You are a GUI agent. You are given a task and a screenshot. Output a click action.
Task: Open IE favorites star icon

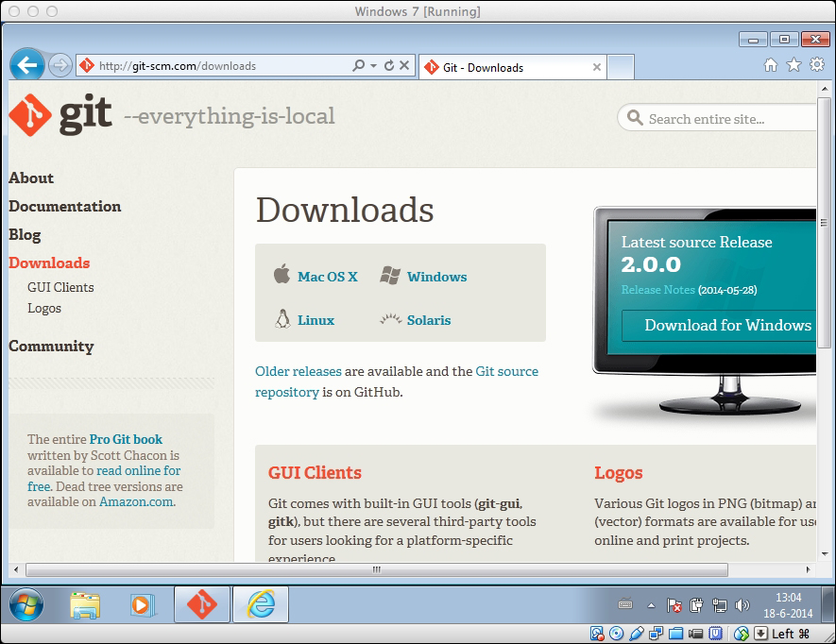[793, 65]
